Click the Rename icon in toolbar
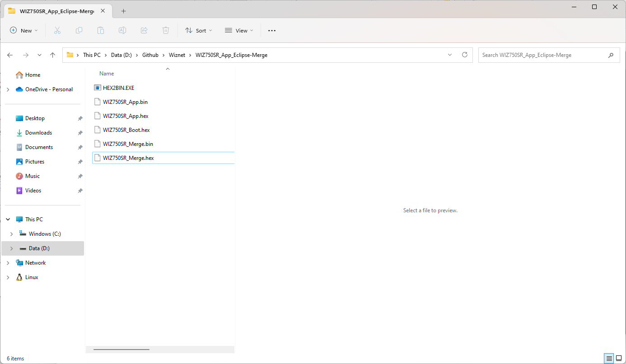The width and height of the screenshot is (626, 364). pyautogui.click(x=122, y=30)
